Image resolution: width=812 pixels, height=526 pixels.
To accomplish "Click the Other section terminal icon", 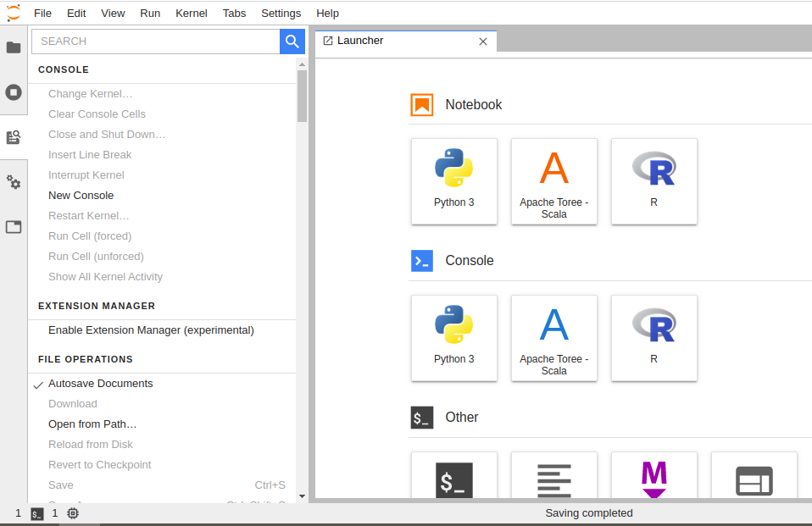I will coord(422,418).
